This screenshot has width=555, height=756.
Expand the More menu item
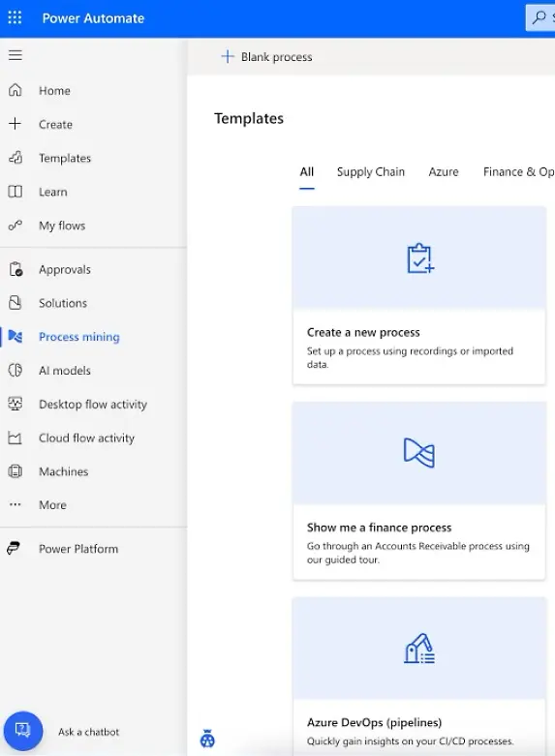[x=52, y=504]
